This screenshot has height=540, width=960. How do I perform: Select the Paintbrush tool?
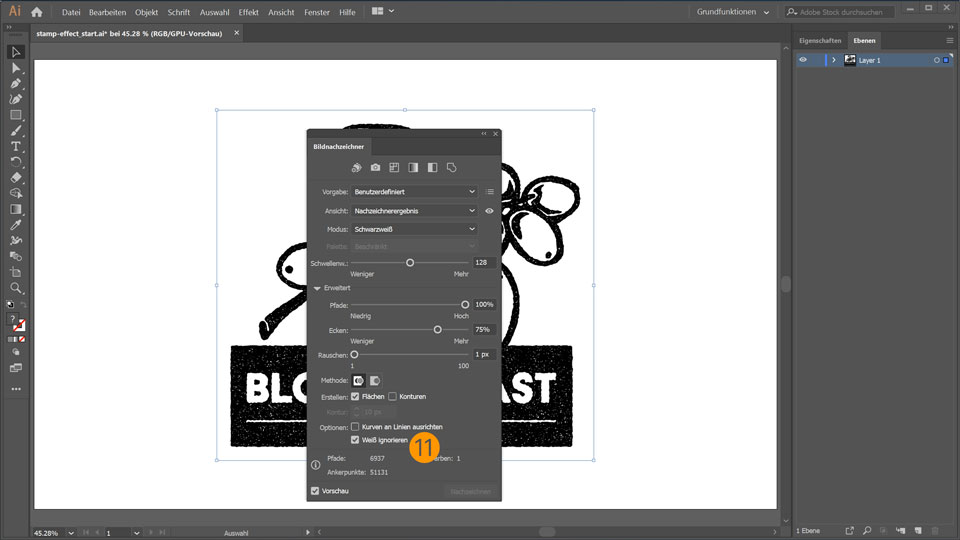click(x=16, y=131)
